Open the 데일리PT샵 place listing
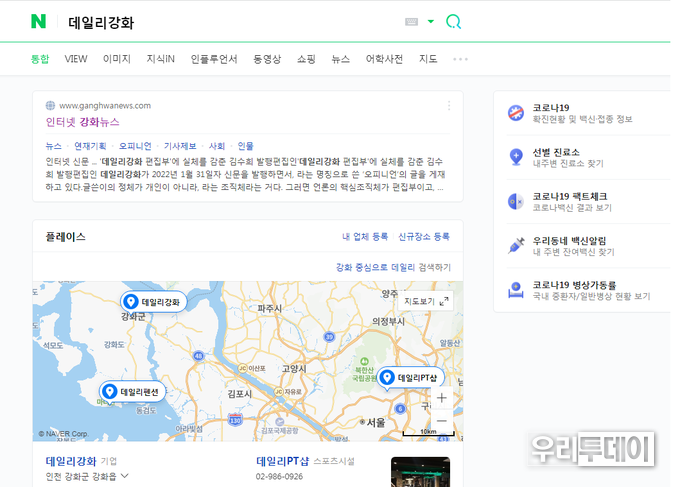The width and height of the screenshot is (680, 487). (282, 461)
